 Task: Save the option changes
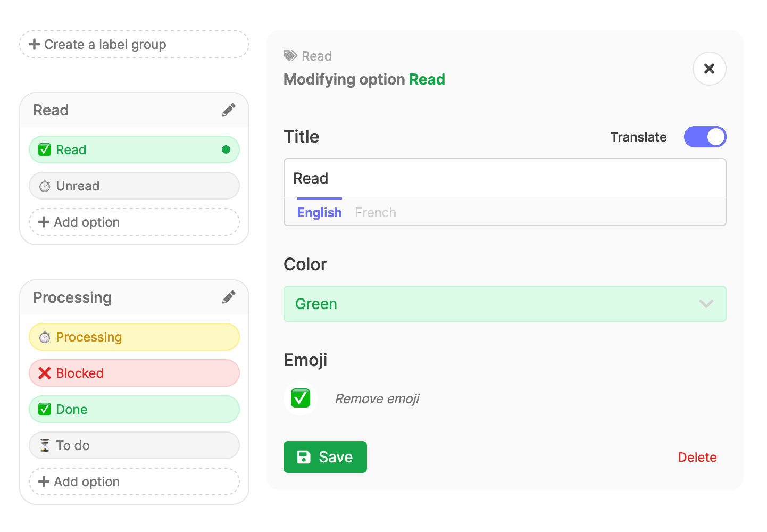tap(325, 457)
